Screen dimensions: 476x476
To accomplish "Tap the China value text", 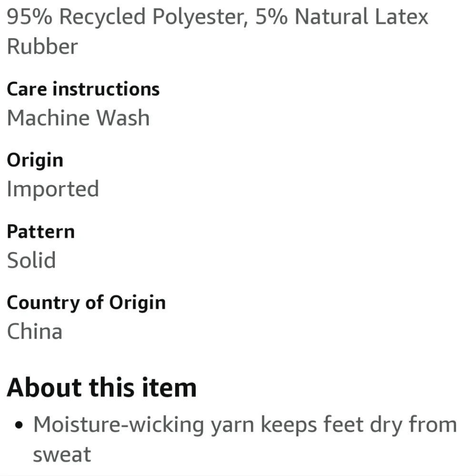I will 35,331.
